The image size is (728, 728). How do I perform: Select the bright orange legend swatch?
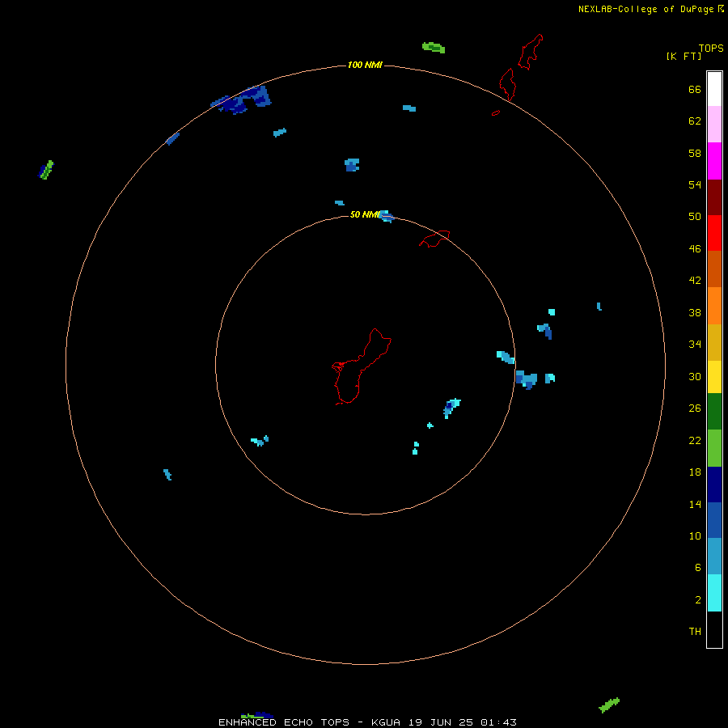click(x=714, y=306)
